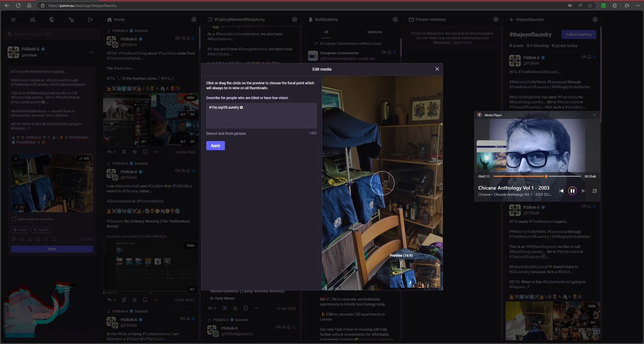Viewport: 644px width, 344px height.
Task: Expand Home column settings
Action: coord(194,20)
